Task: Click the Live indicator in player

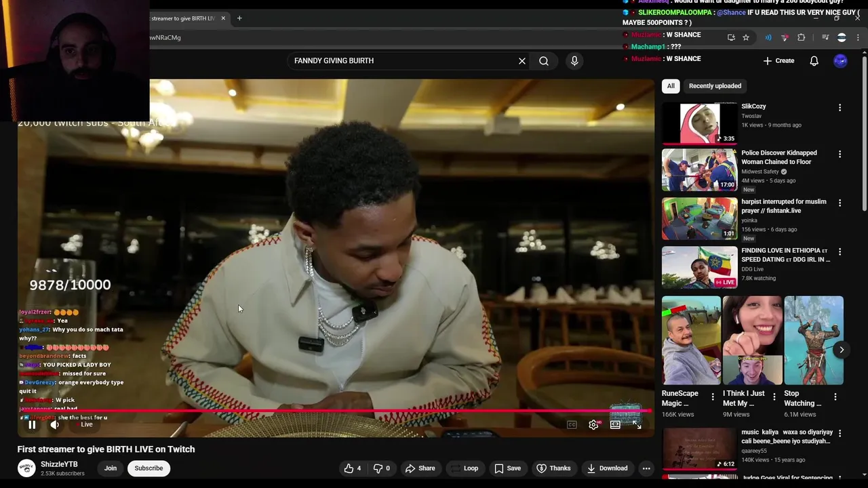Action: 87,424
